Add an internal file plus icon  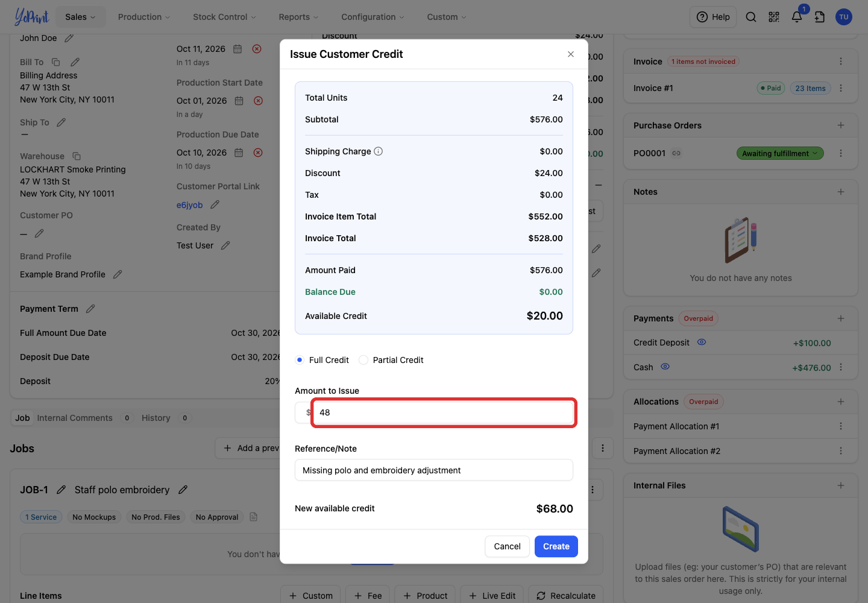point(841,485)
